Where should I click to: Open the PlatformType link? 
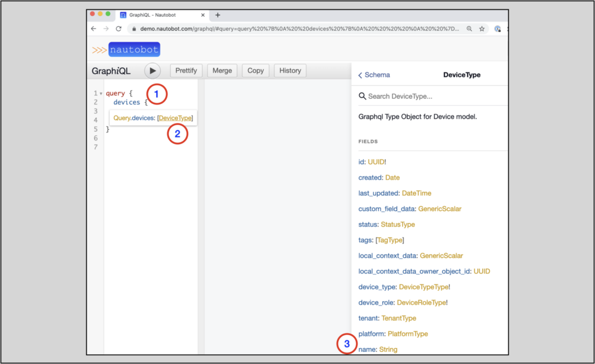click(408, 334)
